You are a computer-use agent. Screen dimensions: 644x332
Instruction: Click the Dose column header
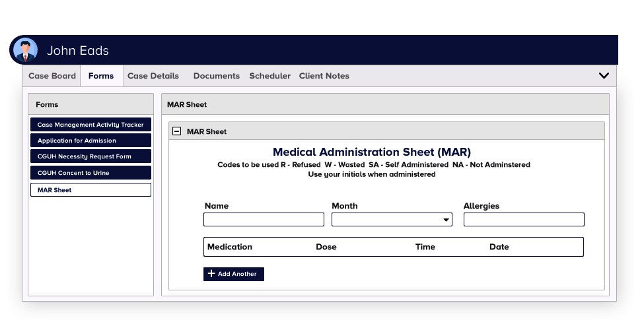pyautogui.click(x=326, y=247)
